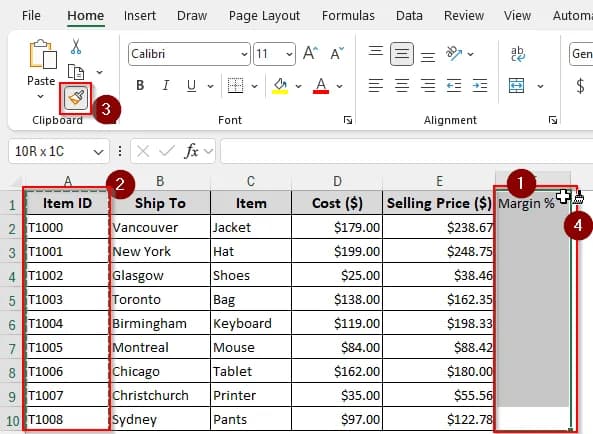
Task: Click the formula bar Cancel X
Action: click(x=143, y=152)
